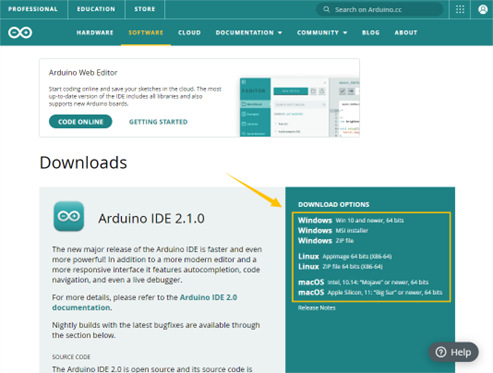This screenshot has width=493, height=373.
Task: Click the search magnifier icon
Action: coord(326,9)
